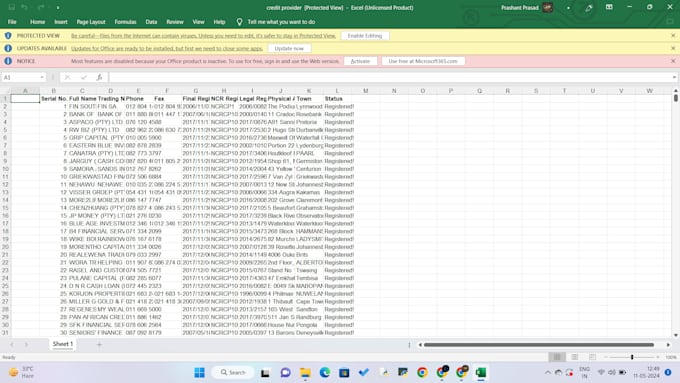Image resolution: width=680 pixels, height=383 pixels.
Task: Click the zoom in plus button
Action: coord(658,357)
